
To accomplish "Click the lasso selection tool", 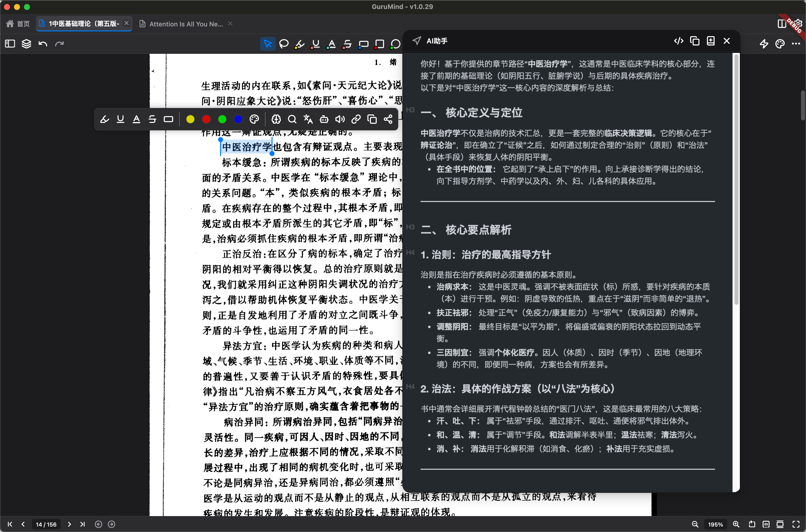I will click(x=284, y=44).
